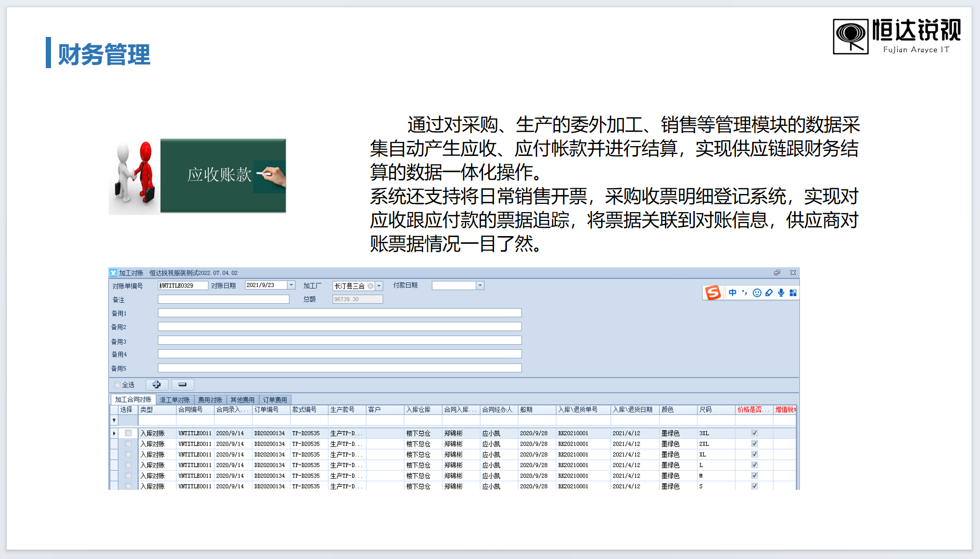This screenshot has height=559, width=980.
Task: Click the 对账单编号 input field
Action: [183, 285]
